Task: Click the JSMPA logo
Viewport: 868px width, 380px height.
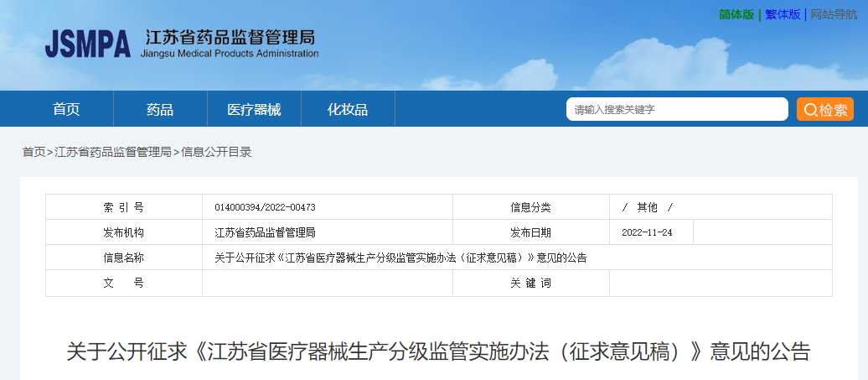Action: [x=87, y=44]
